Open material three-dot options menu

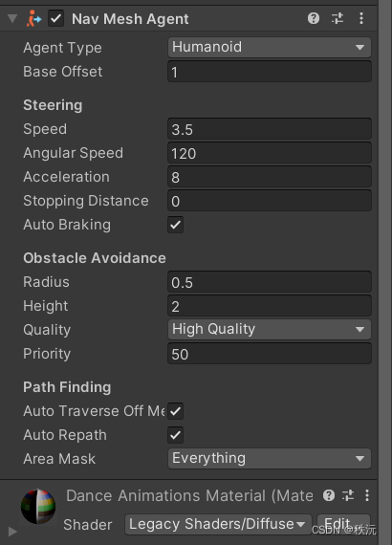367,495
